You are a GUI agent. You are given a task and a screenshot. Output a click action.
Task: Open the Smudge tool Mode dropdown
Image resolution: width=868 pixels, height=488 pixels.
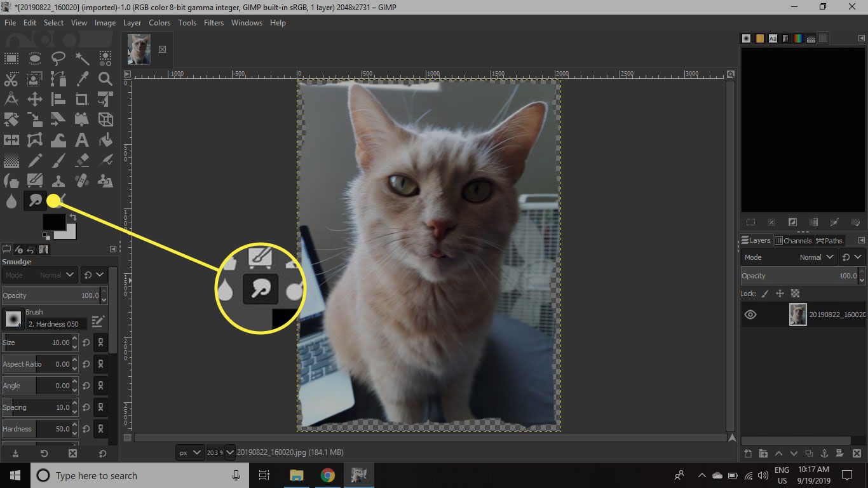[39, 275]
